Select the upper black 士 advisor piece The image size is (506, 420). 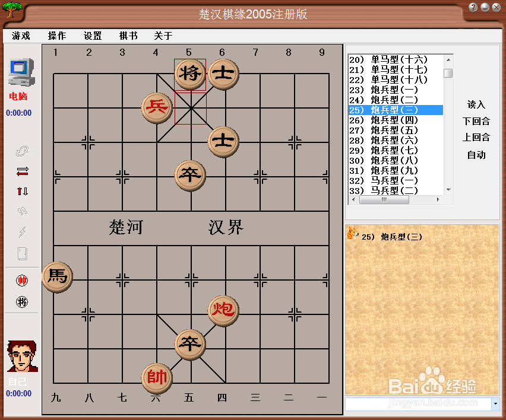pos(223,74)
